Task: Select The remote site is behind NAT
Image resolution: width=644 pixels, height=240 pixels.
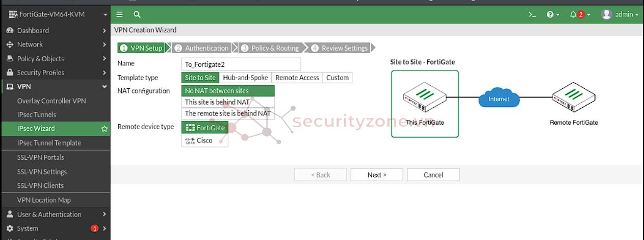Action: (x=228, y=113)
